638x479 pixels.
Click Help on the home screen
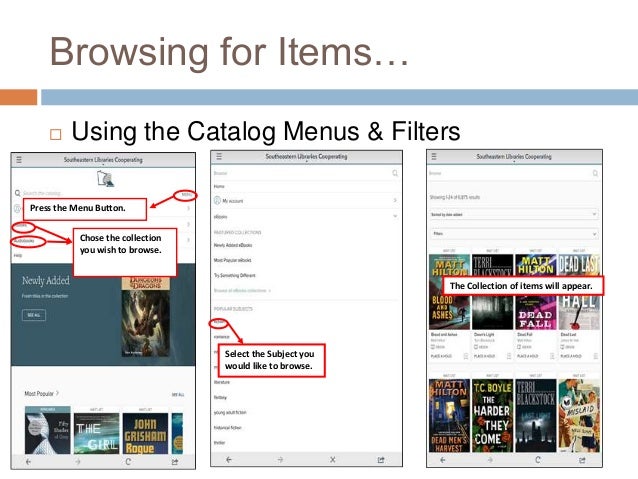(18, 255)
